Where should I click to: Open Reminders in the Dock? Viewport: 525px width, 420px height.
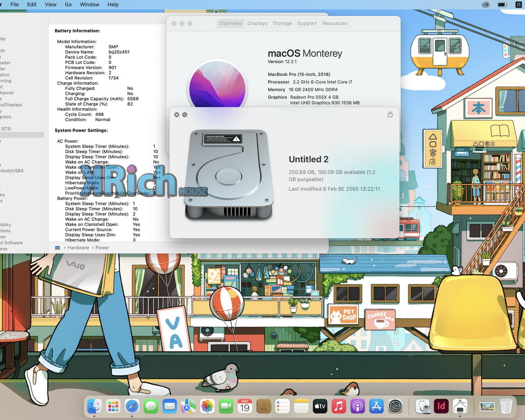pos(282,406)
